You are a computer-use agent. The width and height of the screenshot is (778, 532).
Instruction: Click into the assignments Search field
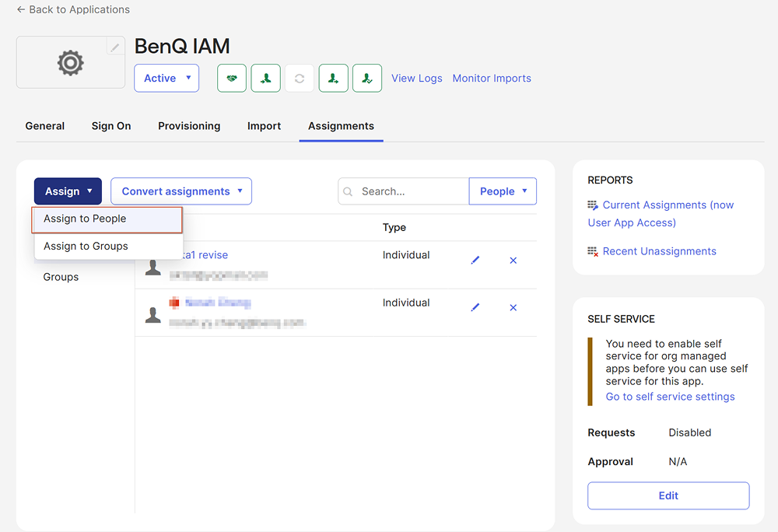(x=411, y=191)
